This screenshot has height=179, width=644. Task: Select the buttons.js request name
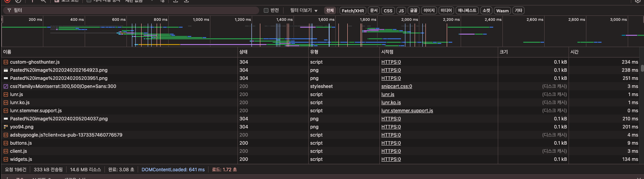point(21,143)
